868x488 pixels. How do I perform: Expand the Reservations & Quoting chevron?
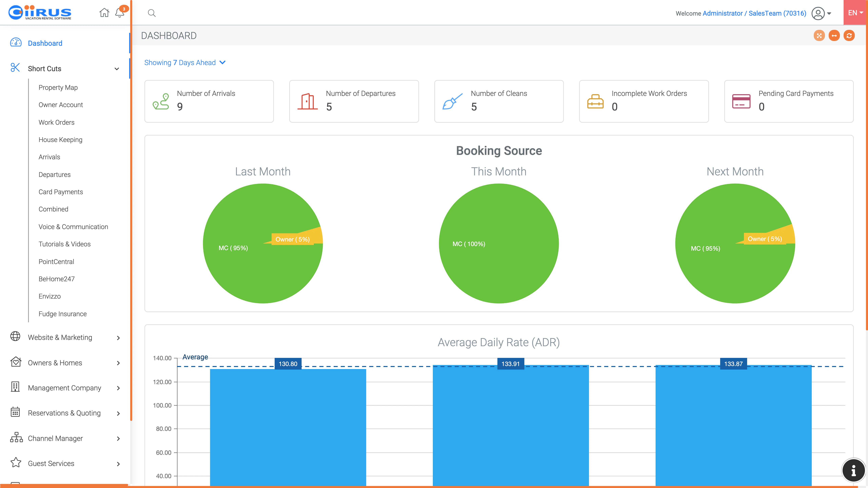[118, 413]
